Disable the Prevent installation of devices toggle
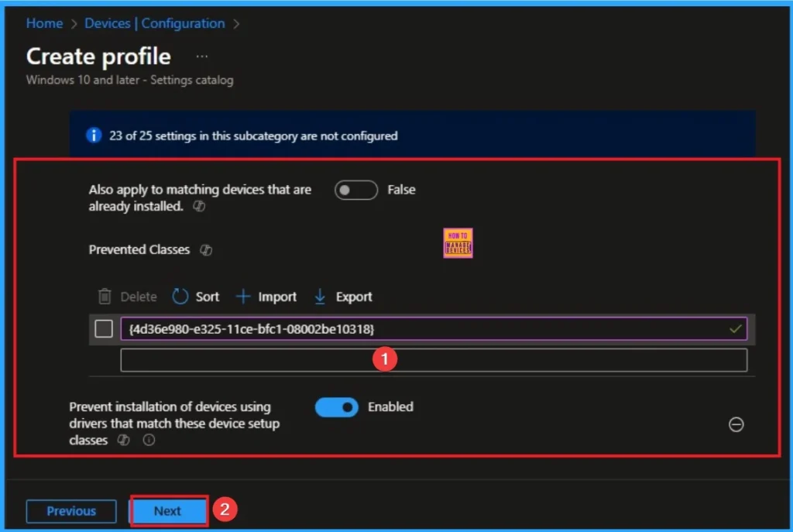 click(336, 407)
